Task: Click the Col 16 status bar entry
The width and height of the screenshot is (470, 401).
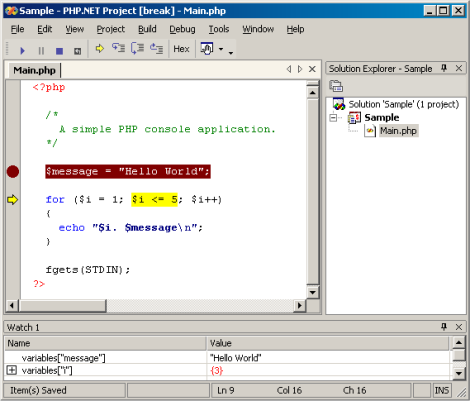Action: click(x=289, y=390)
